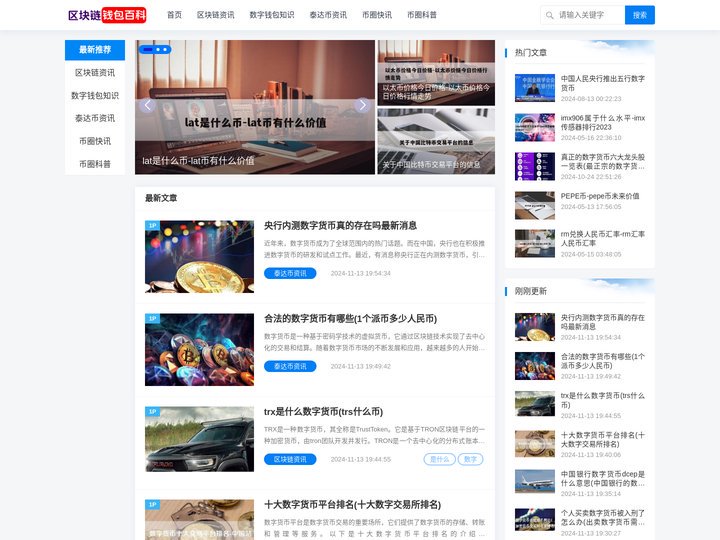720x540 pixels.
Task: Select the active first carousel indicator
Action: (x=148, y=49)
